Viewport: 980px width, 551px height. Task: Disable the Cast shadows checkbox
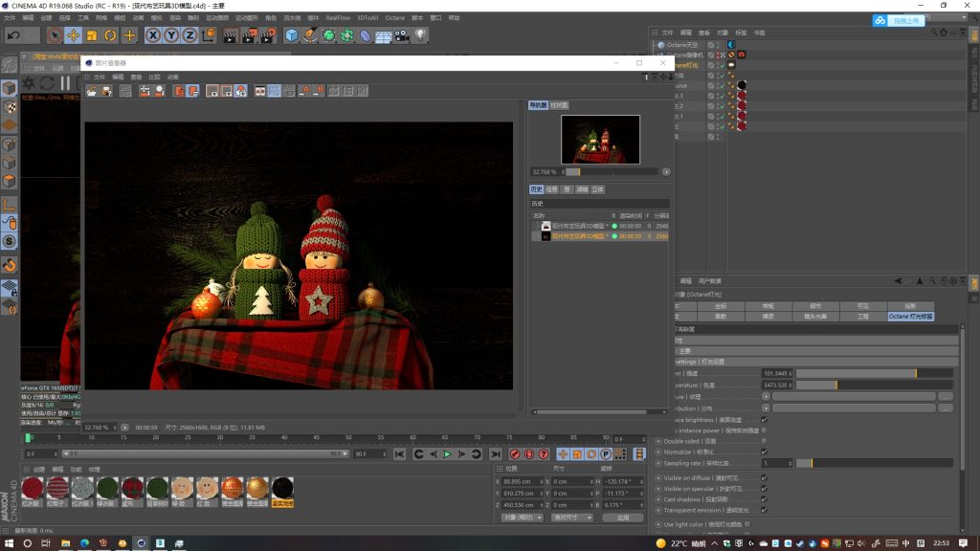click(764, 499)
